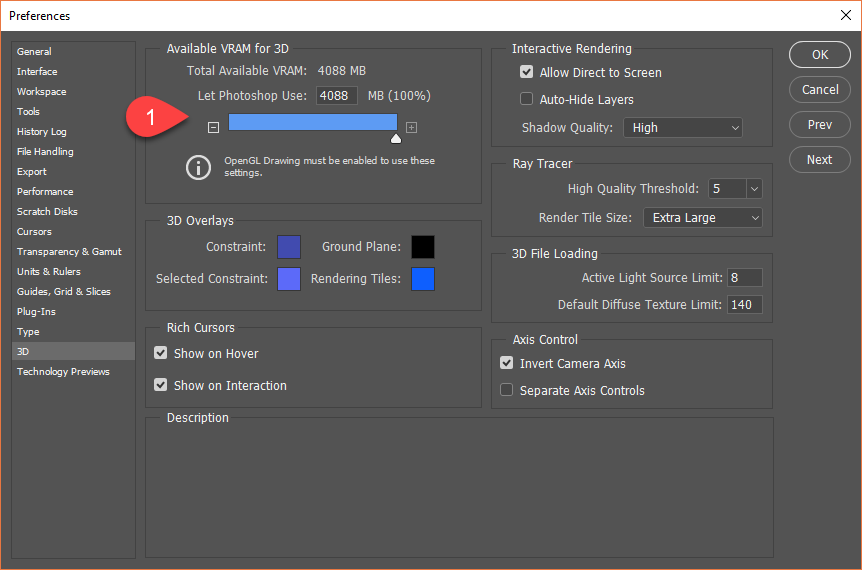Uncheck Show on Hover rich cursor
This screenshot has width=862, height=570.
pos(161,353)
